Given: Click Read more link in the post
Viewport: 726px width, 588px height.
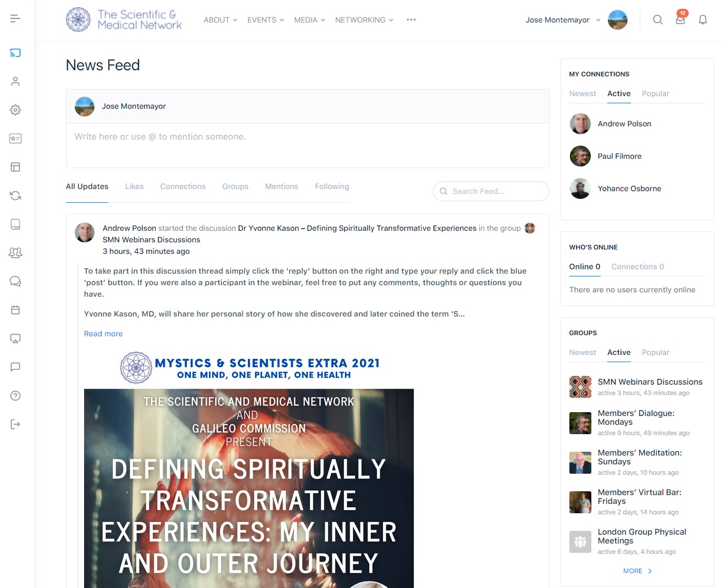Looking at the screenshot, I should pyautogui.click(x=103, y=334).
